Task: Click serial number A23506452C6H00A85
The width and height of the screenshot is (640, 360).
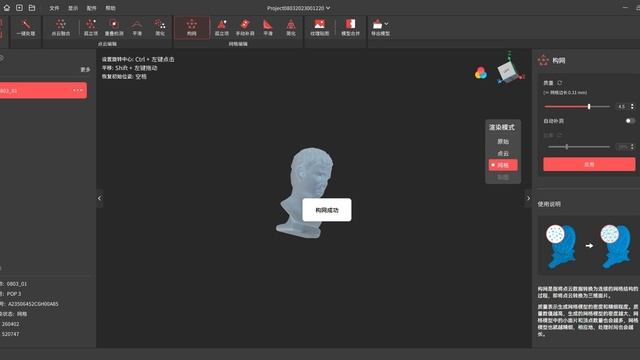Action: pos(33,304)
